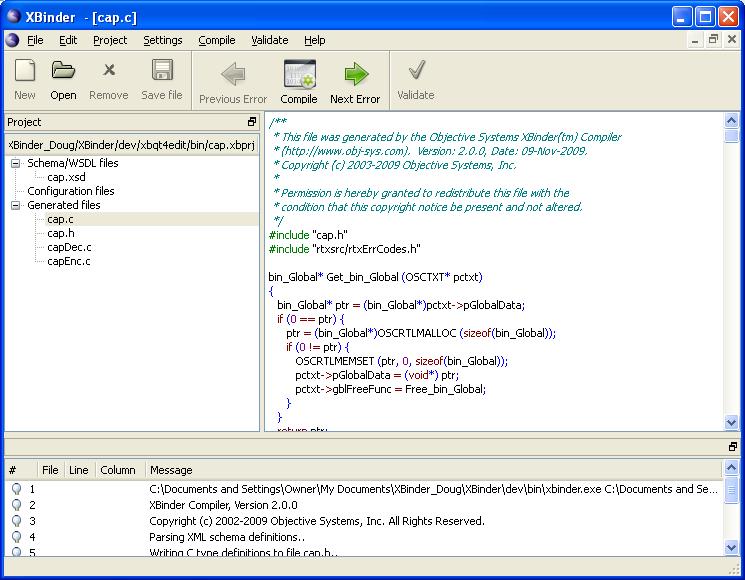Select cap.xsd in the project tree
The image size is (745, 580).
pos(67,177)
